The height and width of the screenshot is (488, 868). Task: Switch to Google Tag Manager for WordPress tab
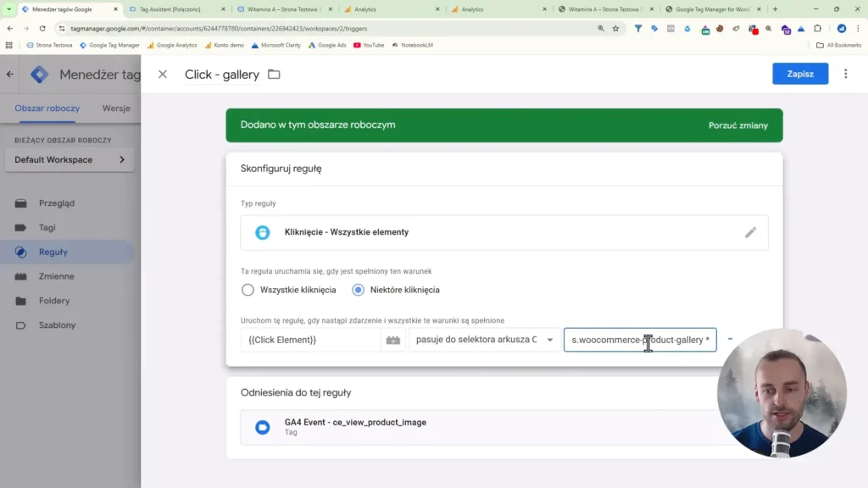pos(712,9)
